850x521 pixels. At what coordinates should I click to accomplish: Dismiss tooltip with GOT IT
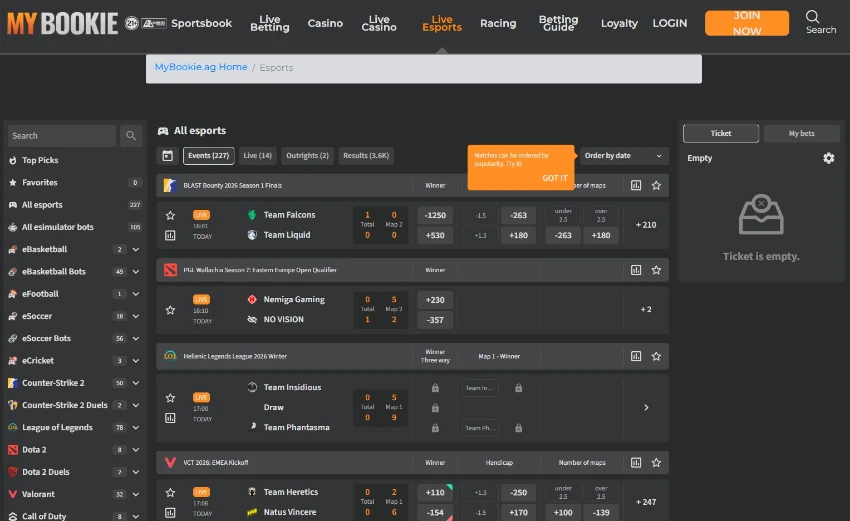555,178
